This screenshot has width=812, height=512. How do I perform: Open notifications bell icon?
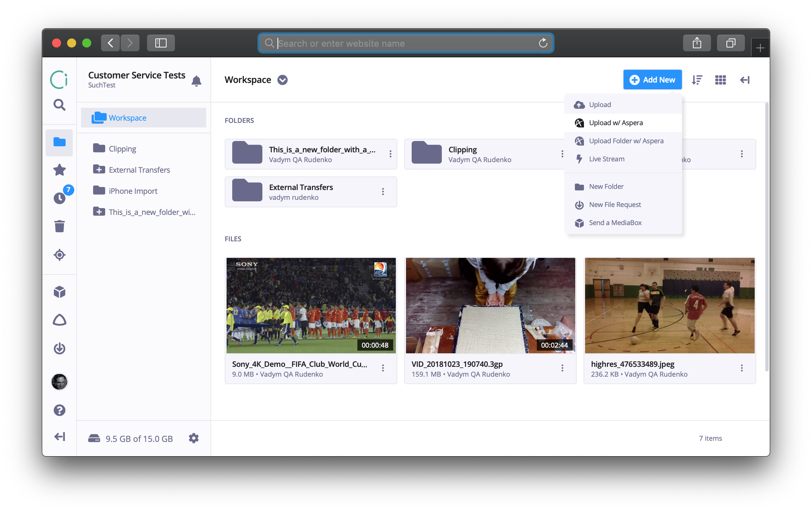click(196, 81)
